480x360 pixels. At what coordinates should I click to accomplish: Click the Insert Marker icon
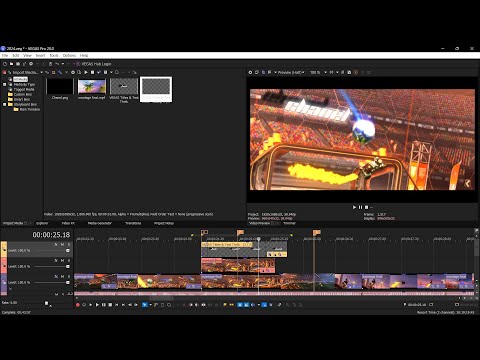pos(225,305)
